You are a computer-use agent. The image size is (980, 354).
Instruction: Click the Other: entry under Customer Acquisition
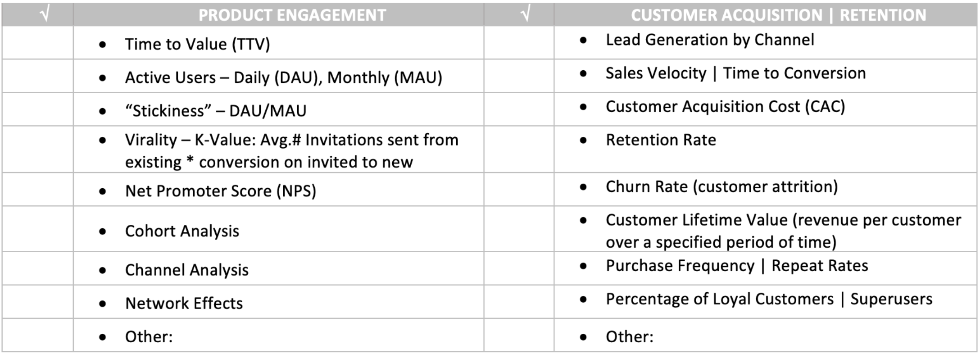629,336
